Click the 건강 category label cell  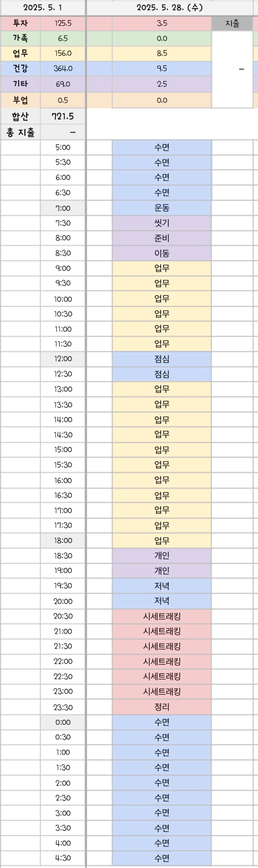(x=20, y=68)
